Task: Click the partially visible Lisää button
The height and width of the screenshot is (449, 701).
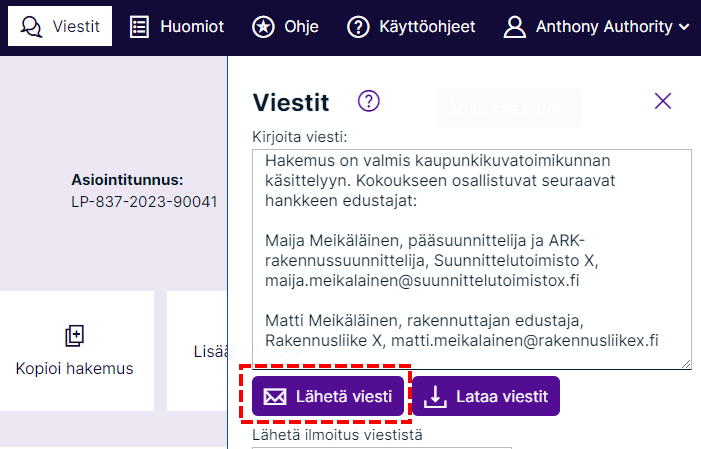Action: tap(205, 351)
